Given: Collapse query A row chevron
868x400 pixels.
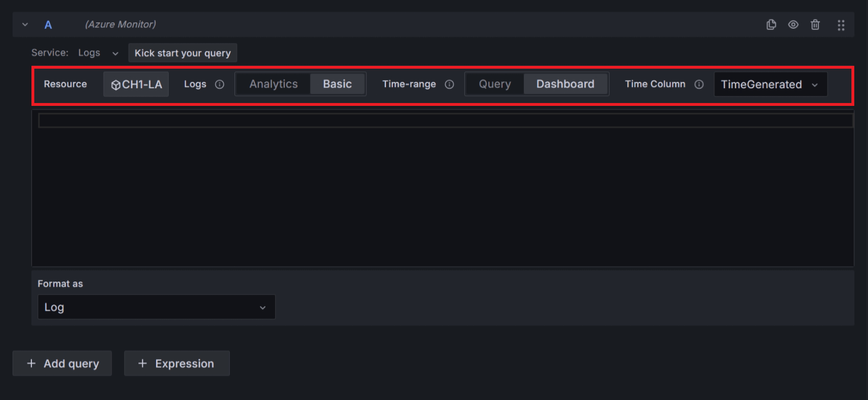Looking at the screenshot, I should click(25, 25).
